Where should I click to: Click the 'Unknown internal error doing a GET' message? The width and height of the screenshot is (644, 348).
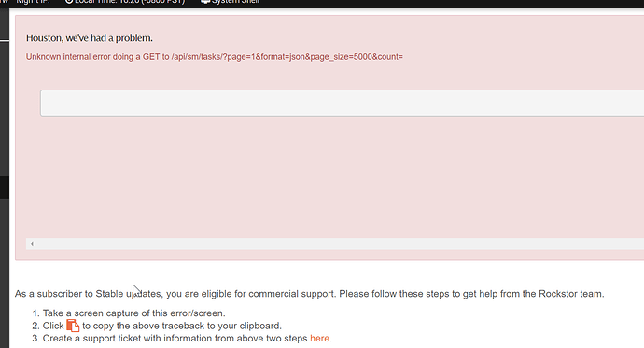215,57
